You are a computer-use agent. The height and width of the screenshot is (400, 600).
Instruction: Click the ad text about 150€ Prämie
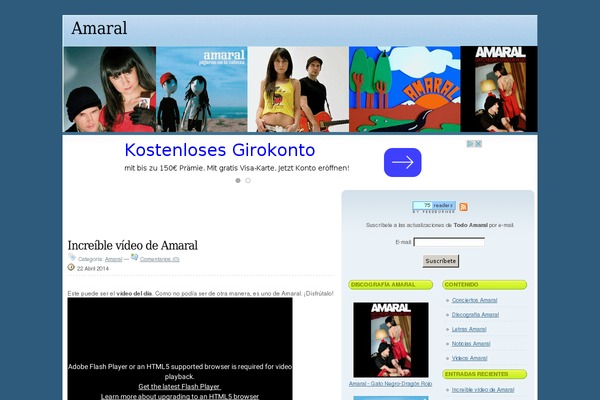[x=236, y=168]
